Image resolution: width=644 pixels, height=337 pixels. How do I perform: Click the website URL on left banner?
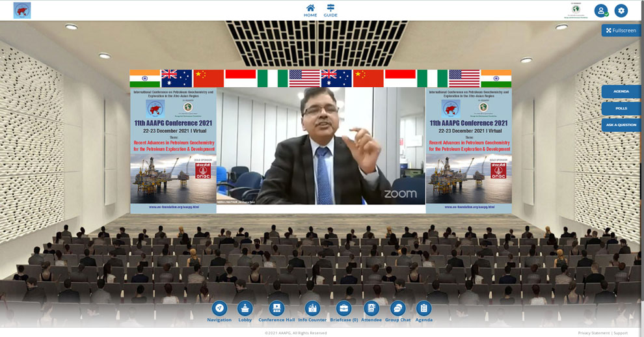(174, 207)
